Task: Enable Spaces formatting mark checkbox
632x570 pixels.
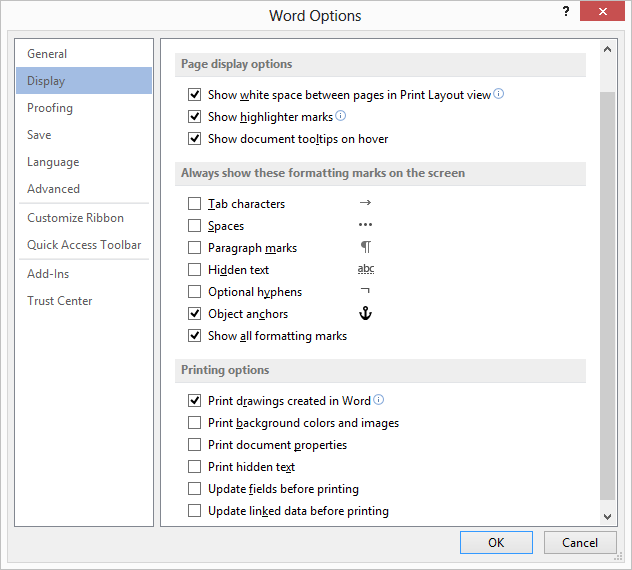Action: pyautogui.click(x=195, y=226)
